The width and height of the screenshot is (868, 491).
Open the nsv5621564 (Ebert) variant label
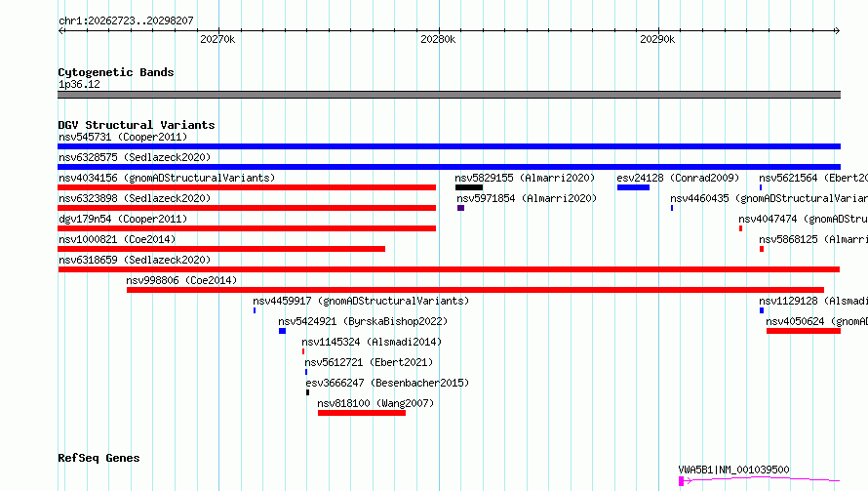coord(813,178)
